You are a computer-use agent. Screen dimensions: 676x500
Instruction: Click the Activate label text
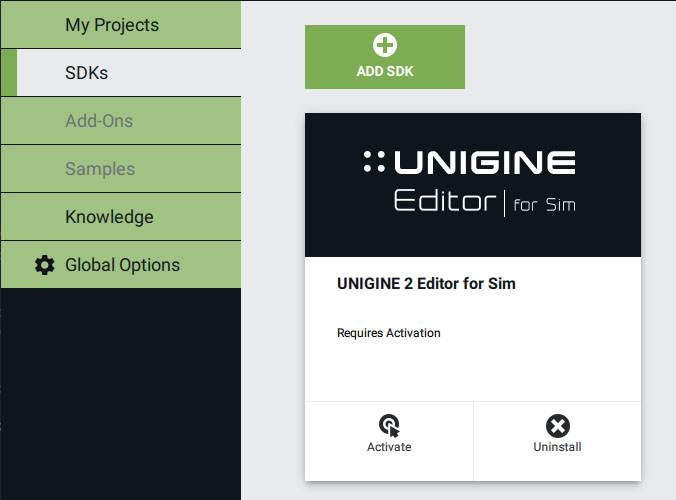point(389,447)
